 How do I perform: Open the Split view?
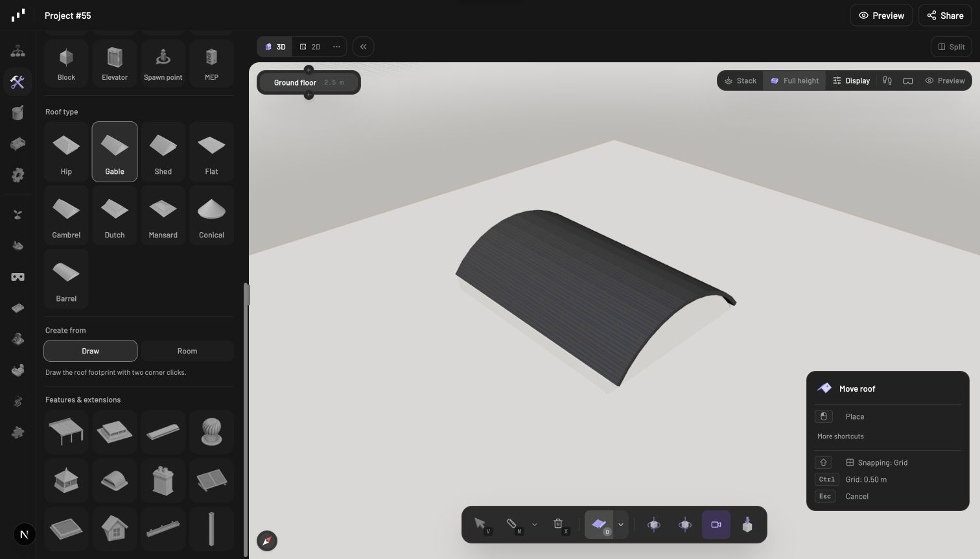(x=951, y=47)
